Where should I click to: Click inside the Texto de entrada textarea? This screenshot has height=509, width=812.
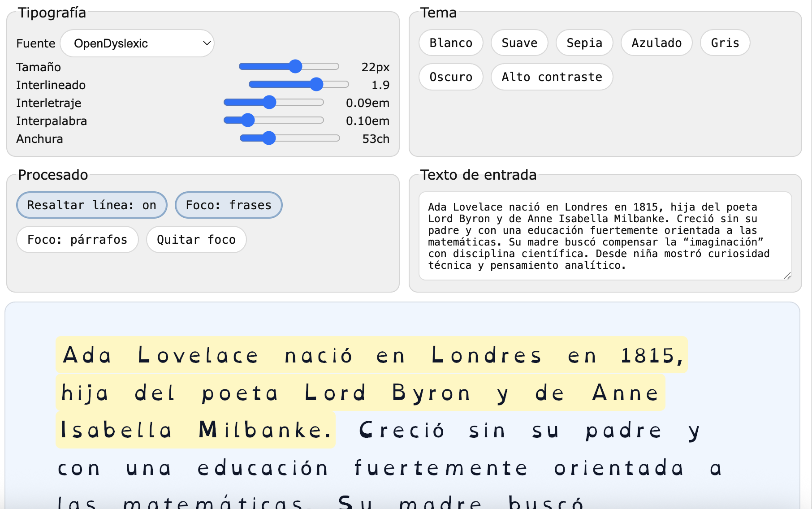click(x=605, y=236)
